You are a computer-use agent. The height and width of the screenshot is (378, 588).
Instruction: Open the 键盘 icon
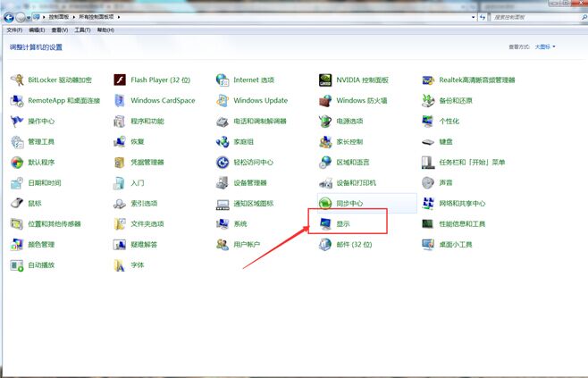tap(428, 142)
